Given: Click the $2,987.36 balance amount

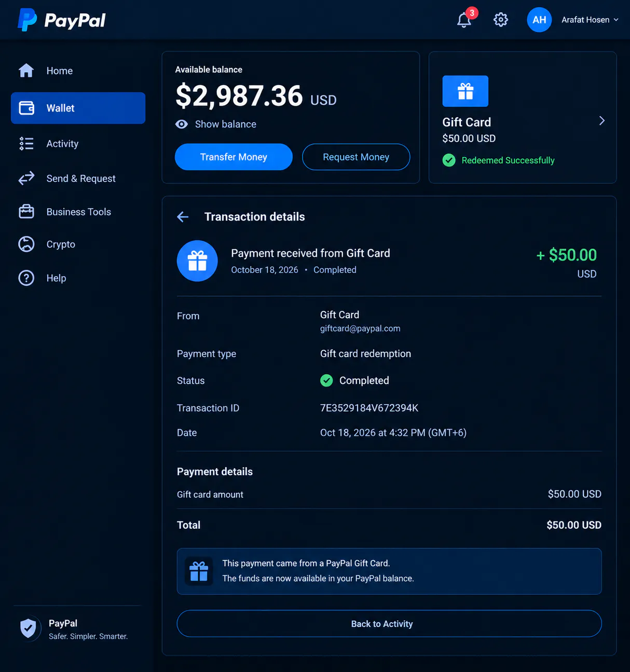Looking at the screenshot, I should pos(239,96).
